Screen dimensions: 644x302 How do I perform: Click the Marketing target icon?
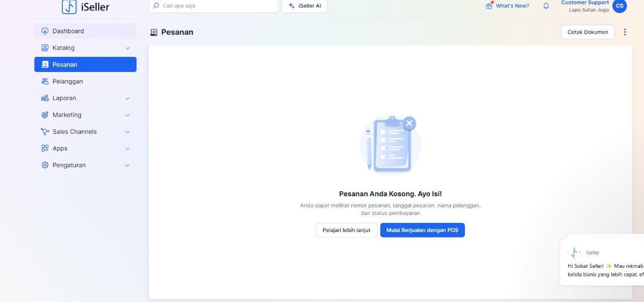coord(45,115)
